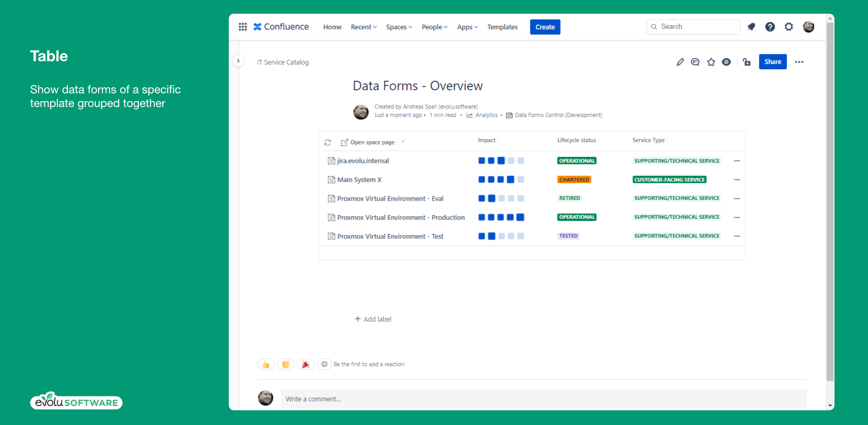Click OPERATIONAL badge in jira.evolu.internal row

click(577, 161)
